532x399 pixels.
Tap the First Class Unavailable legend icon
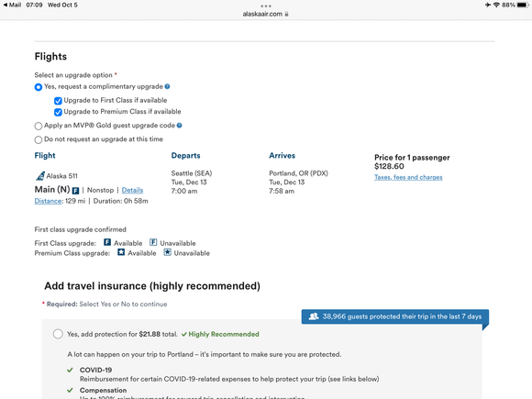click(x=153, y=242)
